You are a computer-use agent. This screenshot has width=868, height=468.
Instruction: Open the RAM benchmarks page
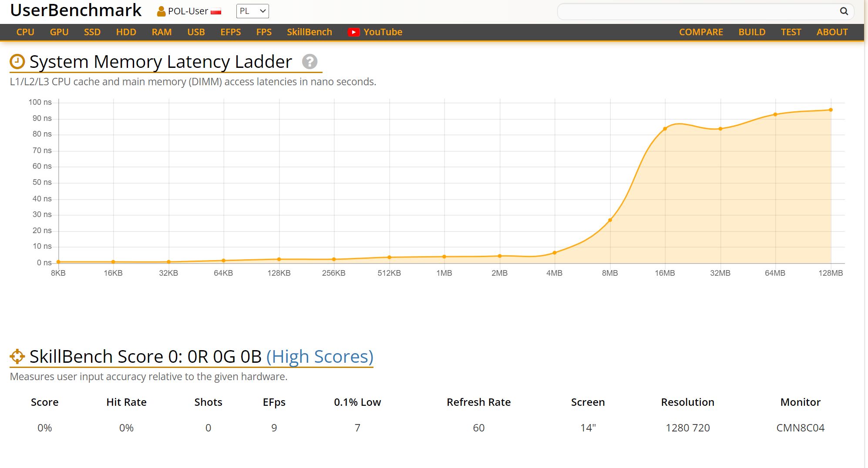click(x=161, y=32)
